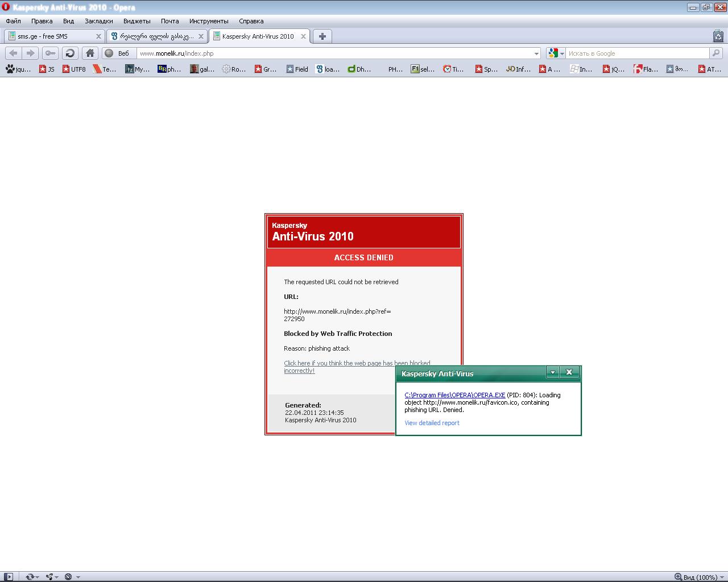Expand the address bar history dropdown
Screen dimensions: 728x582
pyautogui.click(x=536, y=53)
